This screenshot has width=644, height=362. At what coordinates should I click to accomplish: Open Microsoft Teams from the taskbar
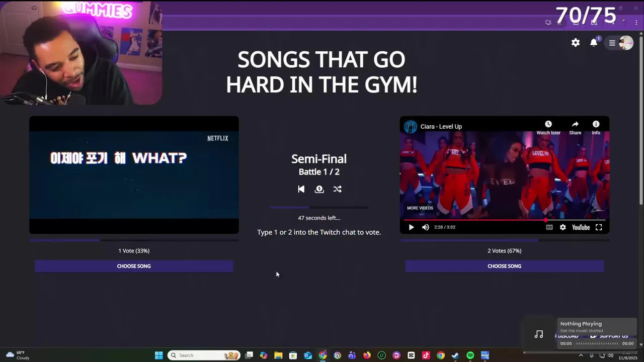pos(352,355)
